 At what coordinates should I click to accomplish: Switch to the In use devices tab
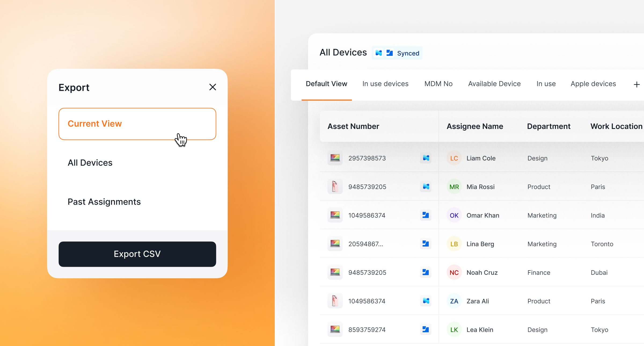click(385, 84)
